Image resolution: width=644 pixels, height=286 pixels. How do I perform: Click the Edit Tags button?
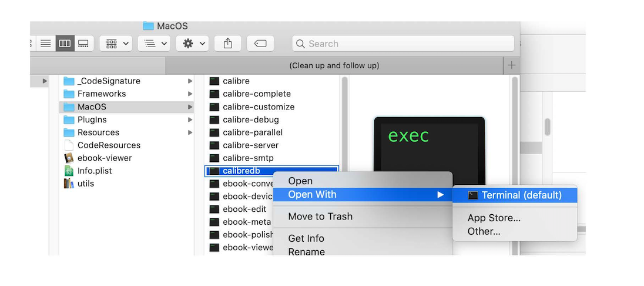(260, 44)
